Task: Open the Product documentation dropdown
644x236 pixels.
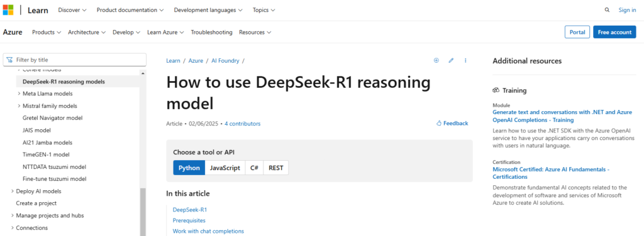Action: (130, 10)
